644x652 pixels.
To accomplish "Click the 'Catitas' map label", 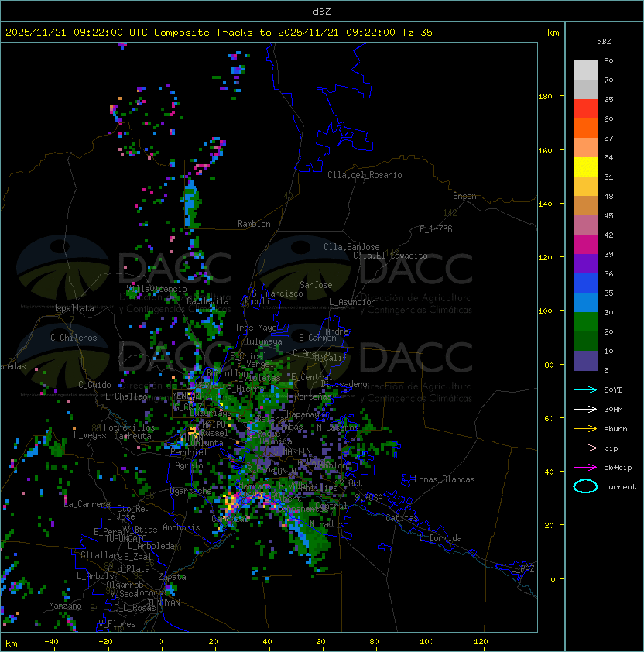I will (x=402, y=518).
